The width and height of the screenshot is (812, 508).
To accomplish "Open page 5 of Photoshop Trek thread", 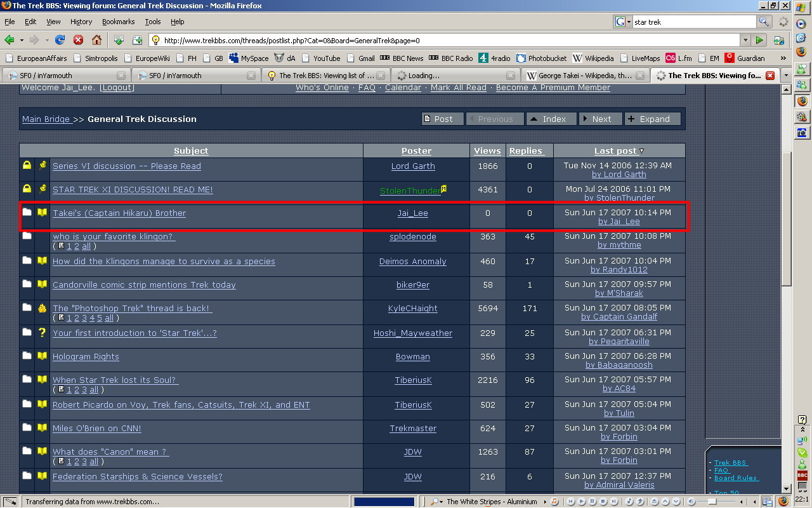I will click(x=99, y=318).
